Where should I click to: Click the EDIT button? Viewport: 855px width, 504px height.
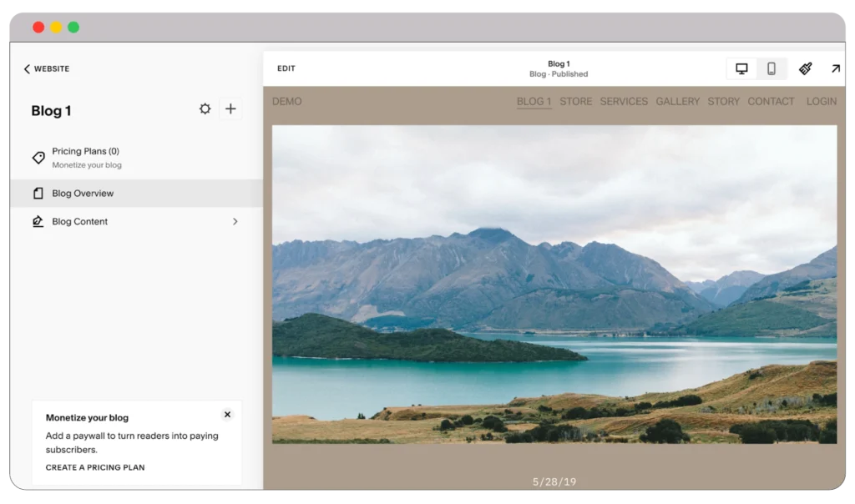click(x=286, y=68)
